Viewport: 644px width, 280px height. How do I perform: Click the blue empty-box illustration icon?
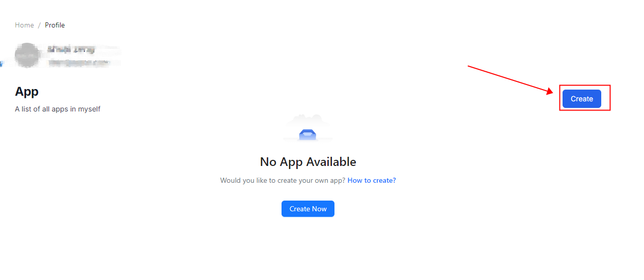pos(307,134)
